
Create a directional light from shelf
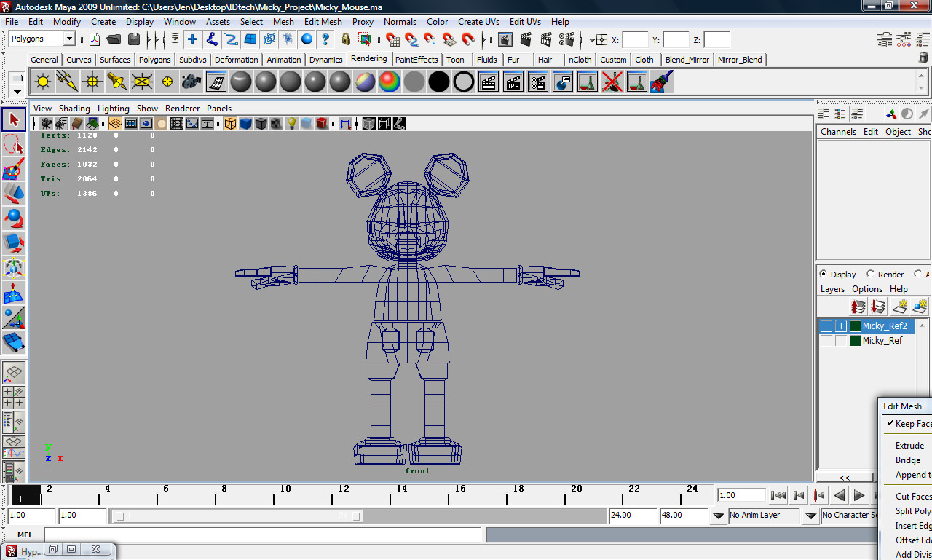click(x=68, y=82)
